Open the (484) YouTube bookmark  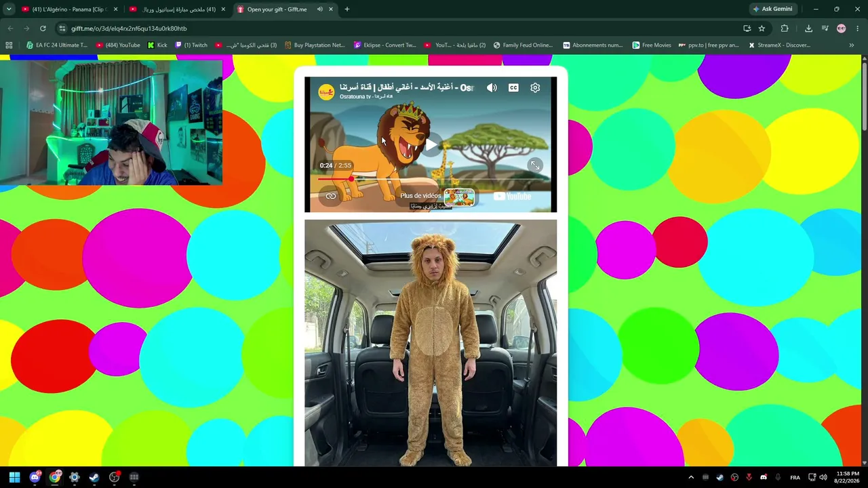pos(118,45)
